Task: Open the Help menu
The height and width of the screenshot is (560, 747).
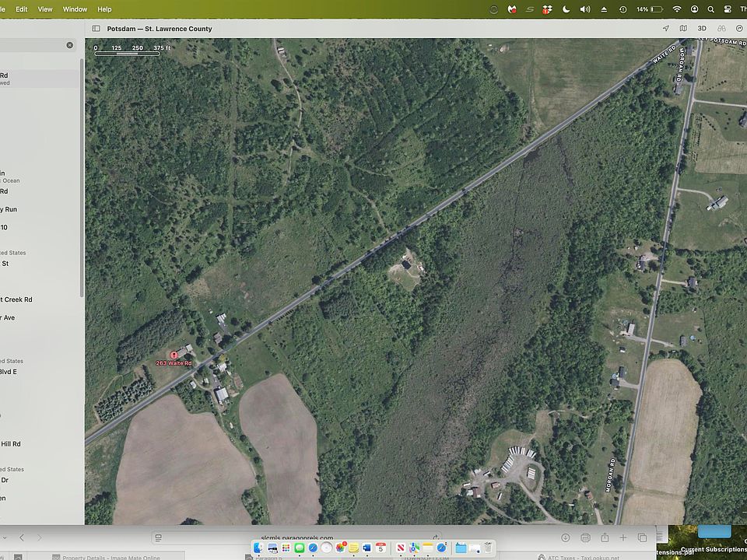Action: [x=104, y=9]
